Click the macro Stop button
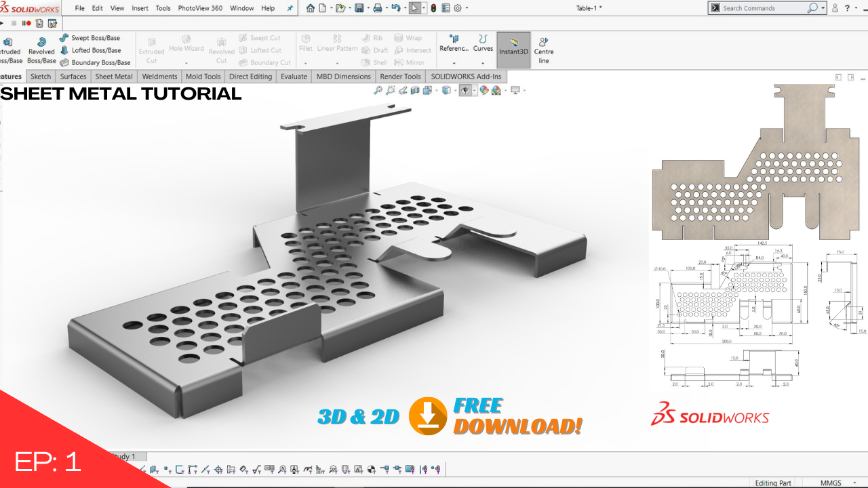 click(x=14, y=23)
